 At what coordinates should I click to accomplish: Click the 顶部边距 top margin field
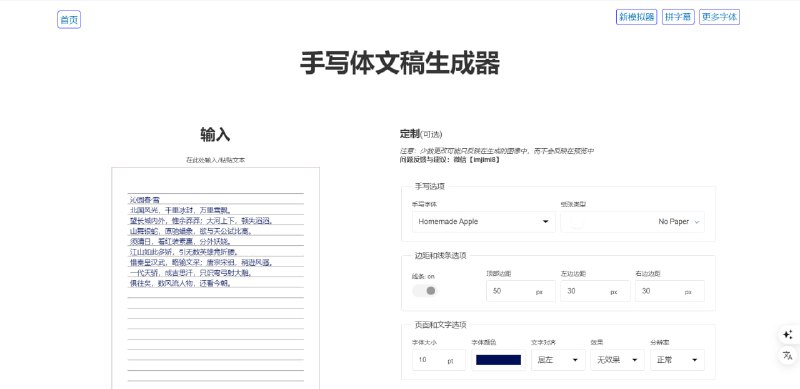(x=520, y=291)
